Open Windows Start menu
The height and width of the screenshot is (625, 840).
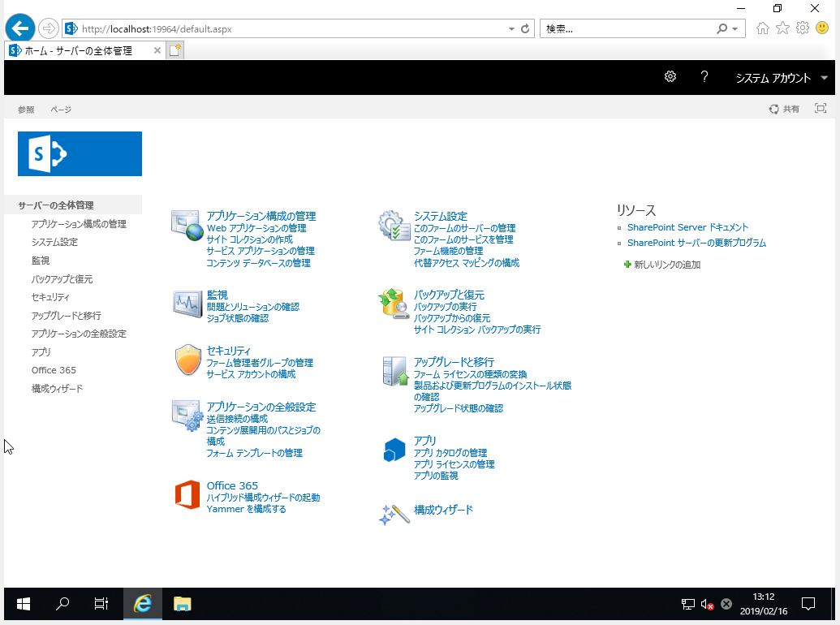tap(24, 604)
